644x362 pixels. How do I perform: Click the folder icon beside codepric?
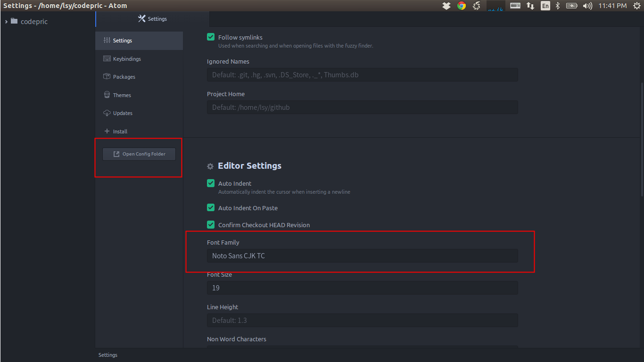(14, 21)
